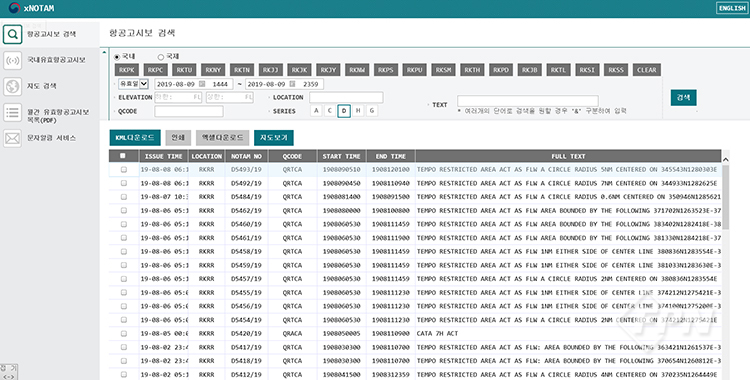Click the 엑셀다운로드 button
The height and width of the screenshot is (380, 750).
[x=222, y=138]
